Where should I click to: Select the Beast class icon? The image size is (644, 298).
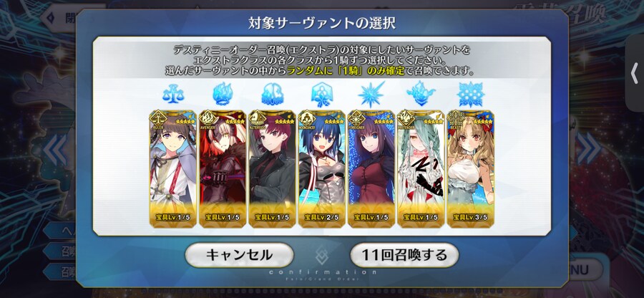[470, 94]
